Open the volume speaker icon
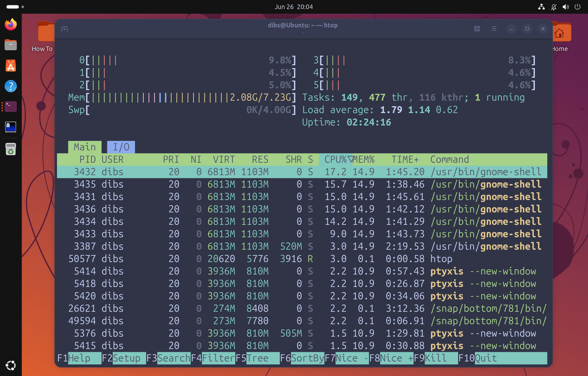Screen dimensions: 588x376 point(565,7)
